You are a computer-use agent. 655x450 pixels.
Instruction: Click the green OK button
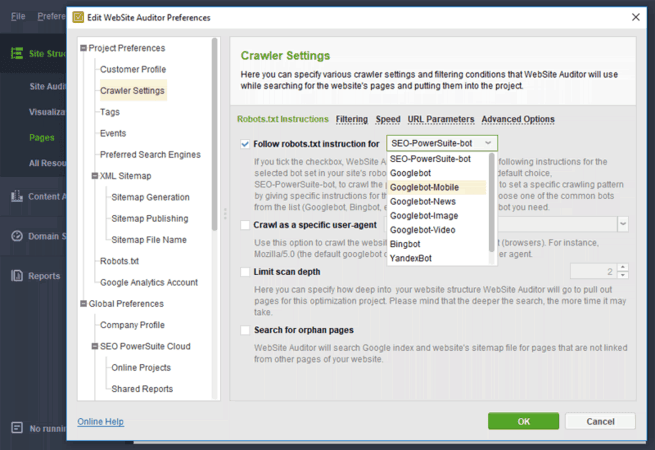pyautogui.click(x=523, y=421)
